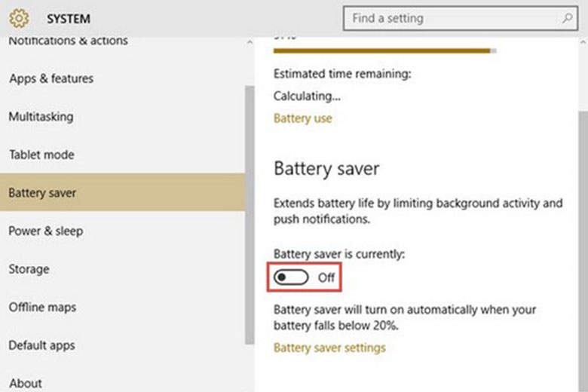The image size is (588, 392).
Task: Click the main content pane scrollbar
Action: tap(583, 226)
